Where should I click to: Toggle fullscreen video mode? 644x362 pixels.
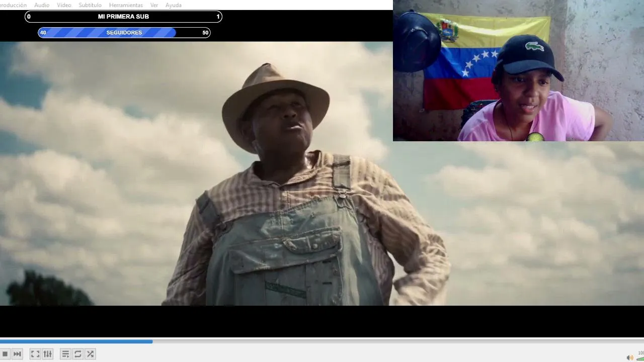pyautogui.click(x=35, y=354)
